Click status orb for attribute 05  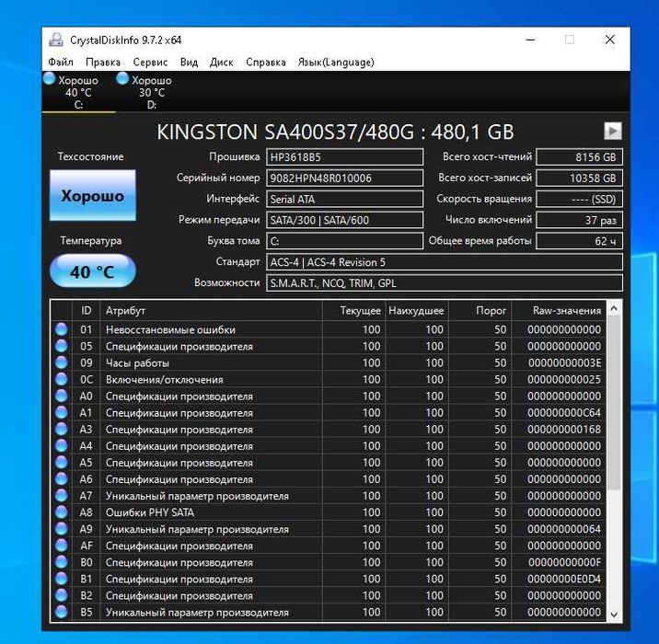62,346
